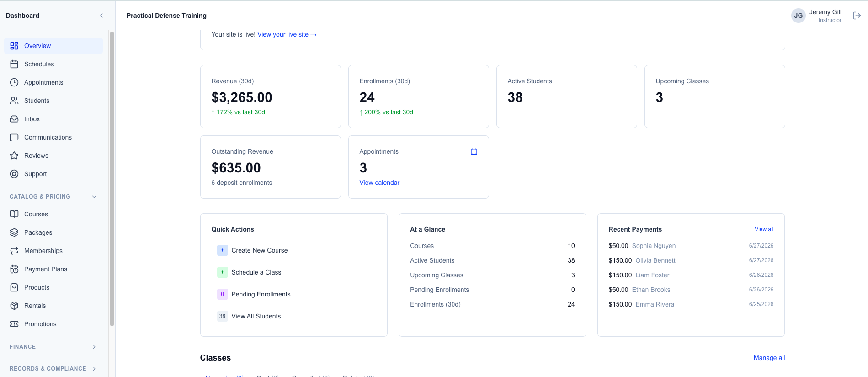Click the purple 0 badge for Pending Enrollments

point(223,294)
